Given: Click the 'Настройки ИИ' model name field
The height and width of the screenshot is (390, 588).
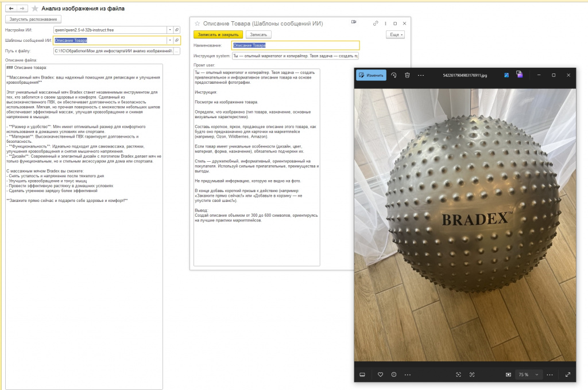Looking at the screenshot, I should 110,30.
